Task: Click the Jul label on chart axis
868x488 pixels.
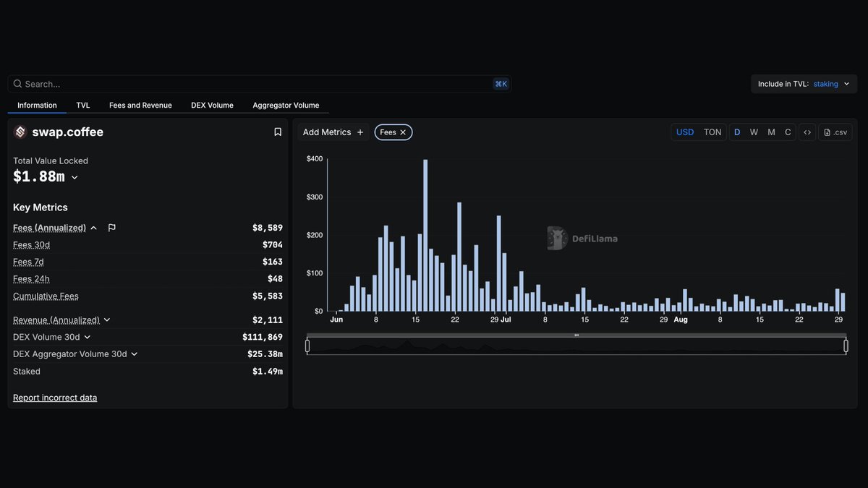Action: pos(506,320)
